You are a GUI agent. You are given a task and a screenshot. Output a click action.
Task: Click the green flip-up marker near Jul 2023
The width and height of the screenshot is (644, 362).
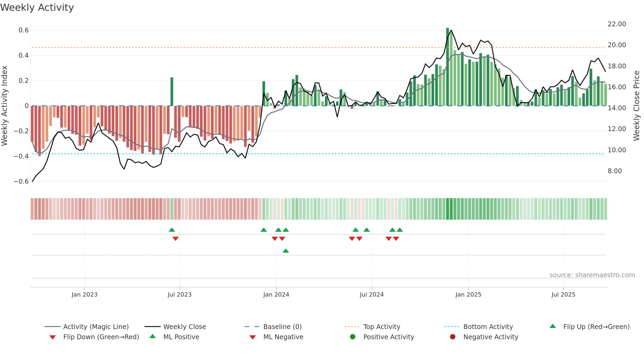click(x=172, y=230)
